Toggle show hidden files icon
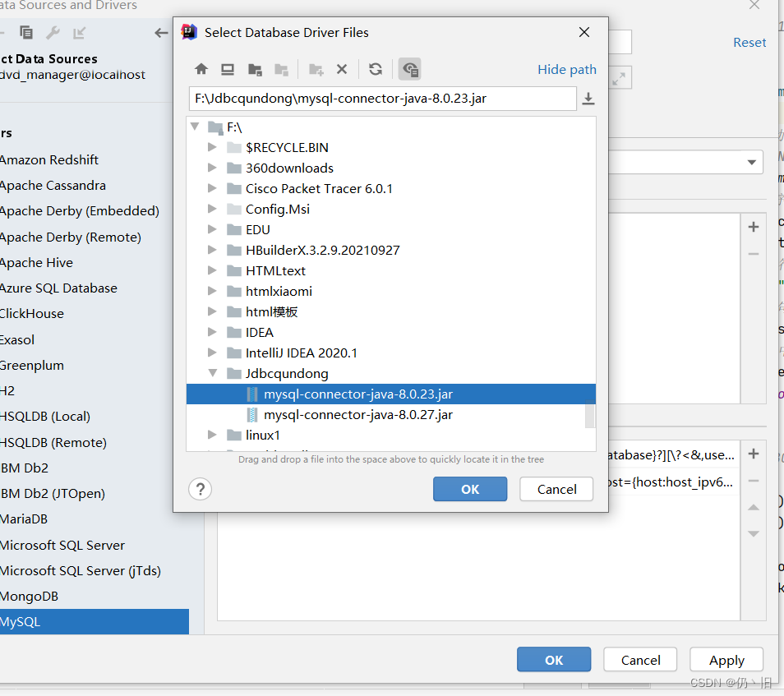Screen dimensions: 784x696 coord(409,69)
